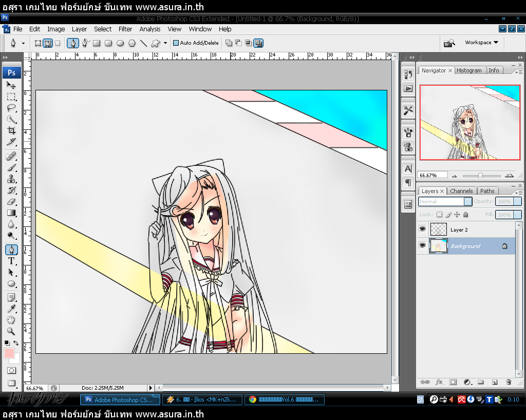Screen dimensions: 526x420
Task: Hide the Background layer via eye icon
Action: point(422,246)
